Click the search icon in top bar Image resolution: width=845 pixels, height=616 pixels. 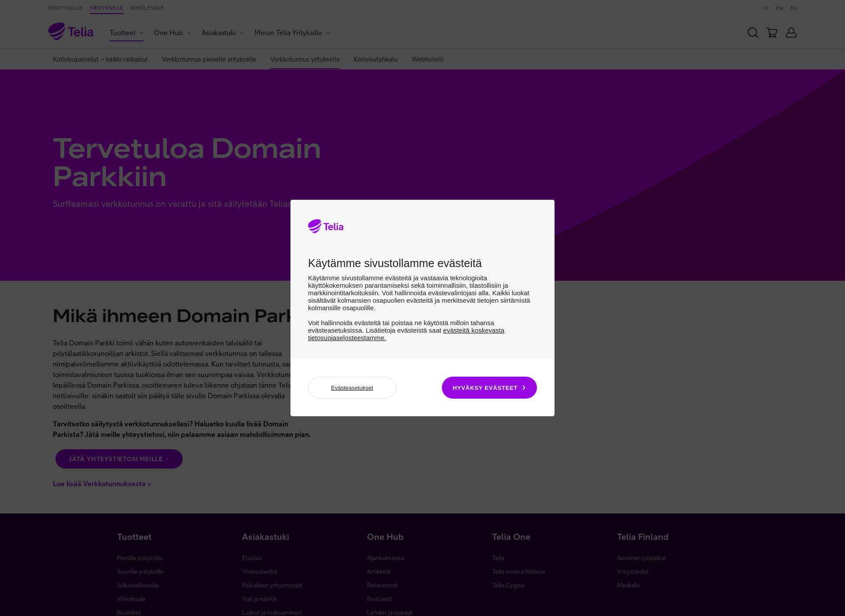click(753, 32)
